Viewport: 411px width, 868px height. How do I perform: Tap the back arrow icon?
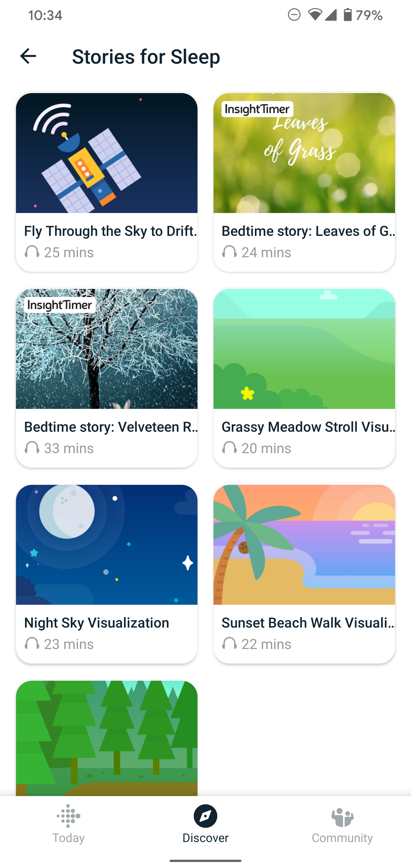tap(28, 56)
